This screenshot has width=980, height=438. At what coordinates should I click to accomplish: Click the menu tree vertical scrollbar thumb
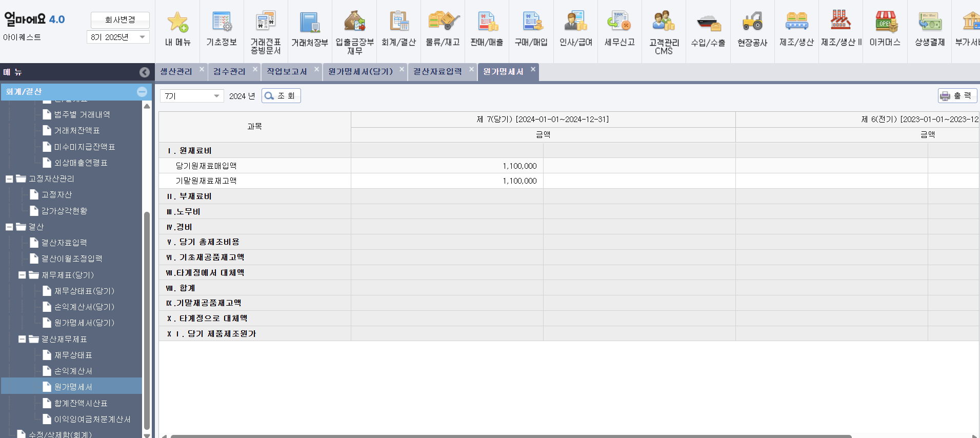pos(147,320)
